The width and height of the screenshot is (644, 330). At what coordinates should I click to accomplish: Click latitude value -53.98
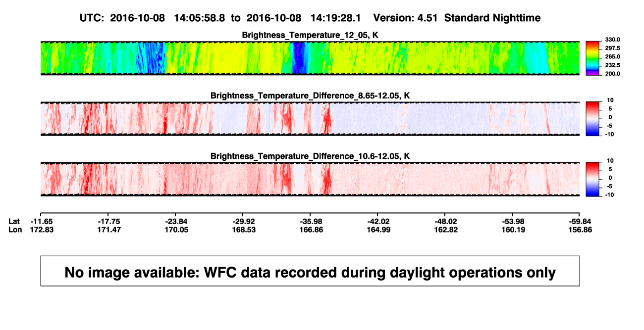click(512, 221)
